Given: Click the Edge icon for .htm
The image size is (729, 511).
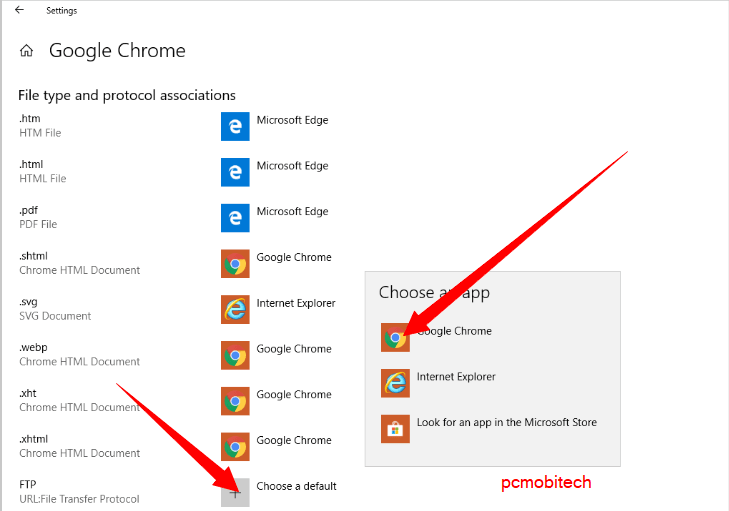Looking at the screenshot, I should (x=235, y=126).
